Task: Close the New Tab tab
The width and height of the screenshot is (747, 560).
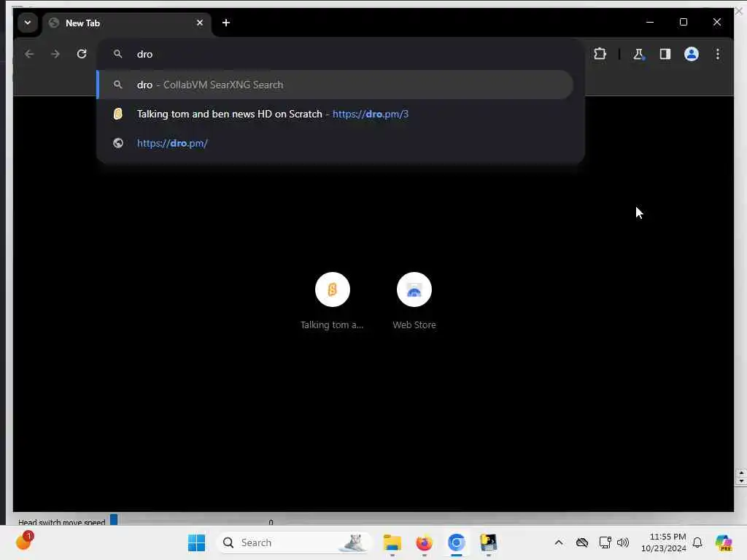Action: click(x=200, y=23)
